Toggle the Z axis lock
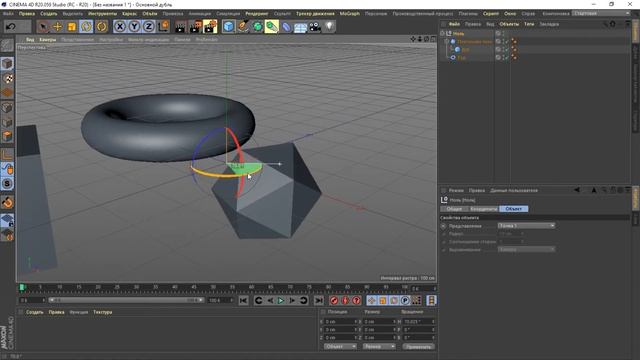 point(149,27)
